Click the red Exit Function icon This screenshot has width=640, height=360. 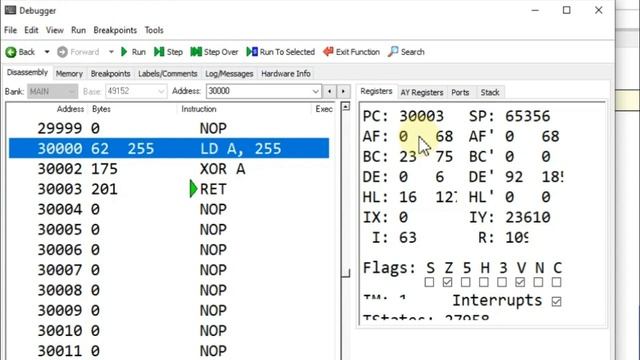click(328, 52)
